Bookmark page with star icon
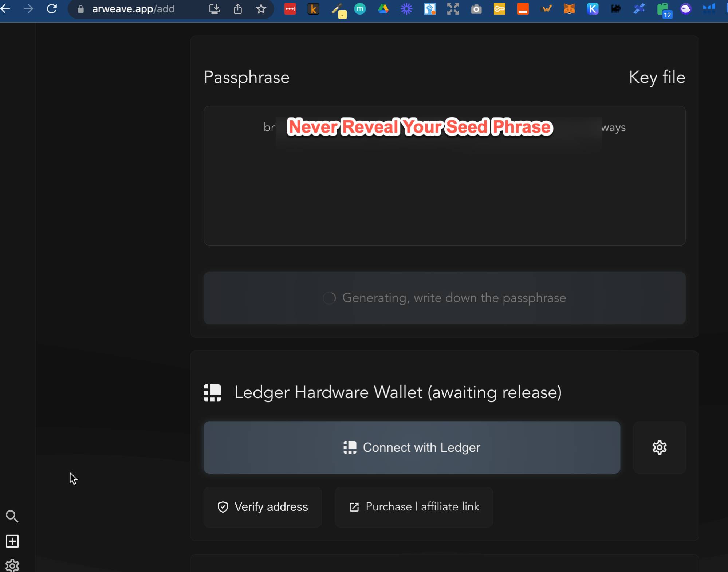This screenshot has width=728, height=572. 261,9
